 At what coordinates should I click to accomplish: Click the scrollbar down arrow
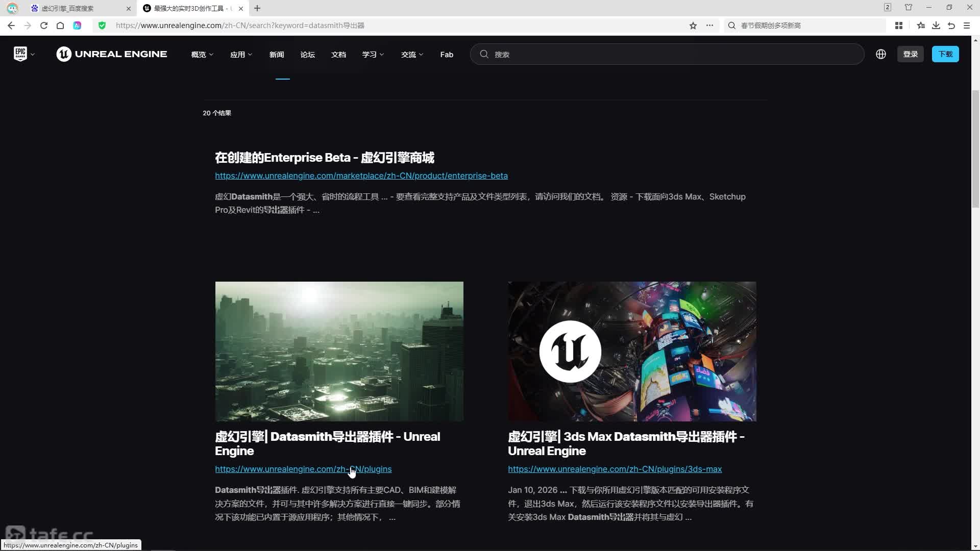(x=975, y=546)
